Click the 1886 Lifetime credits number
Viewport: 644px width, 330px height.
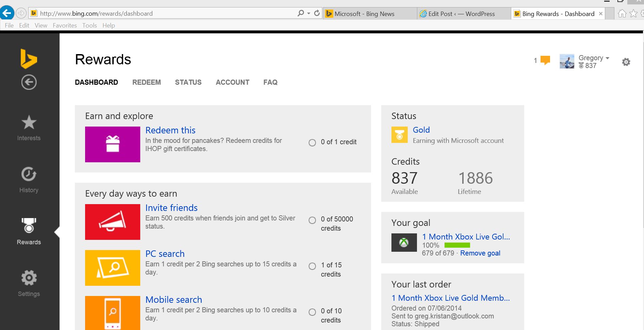(476, 178)
